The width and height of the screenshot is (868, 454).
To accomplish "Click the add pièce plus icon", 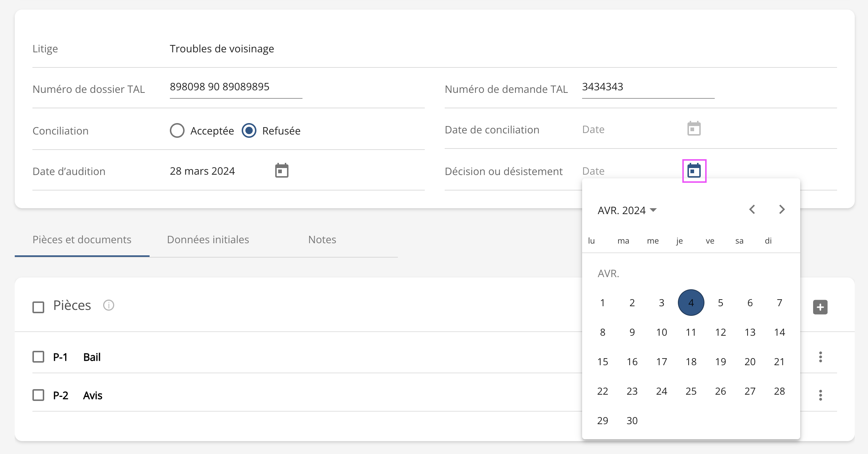I will point(820,307).
